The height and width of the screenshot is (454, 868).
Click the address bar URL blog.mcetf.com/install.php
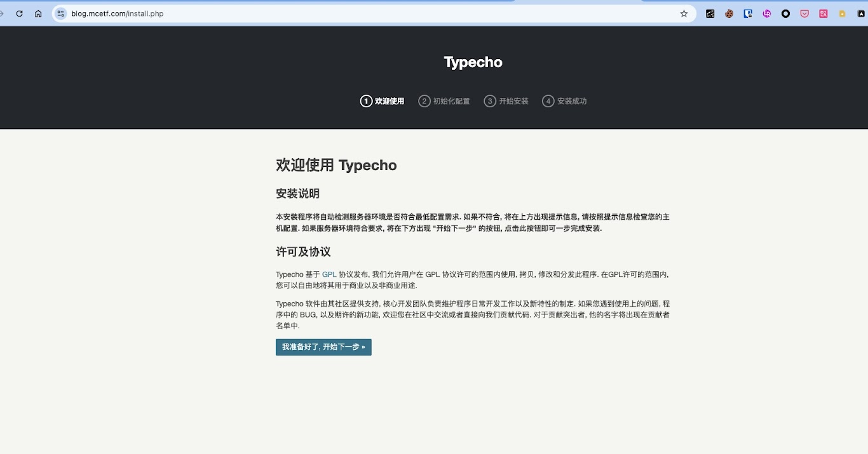[118, 13]
